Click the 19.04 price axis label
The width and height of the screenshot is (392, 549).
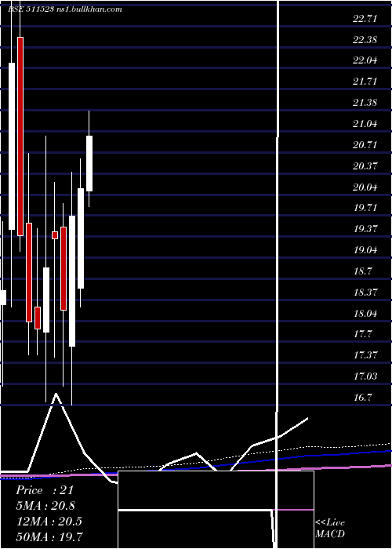point(365,250)
